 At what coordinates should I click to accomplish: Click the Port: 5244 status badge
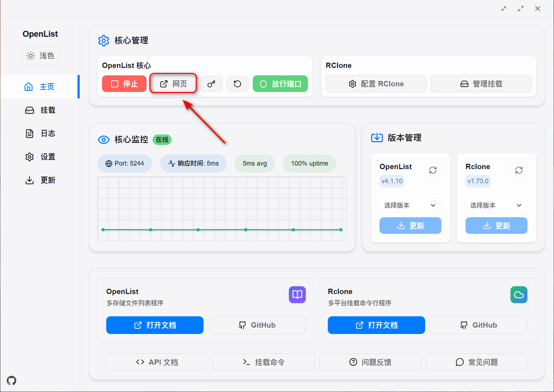click(x=125, y=163)
